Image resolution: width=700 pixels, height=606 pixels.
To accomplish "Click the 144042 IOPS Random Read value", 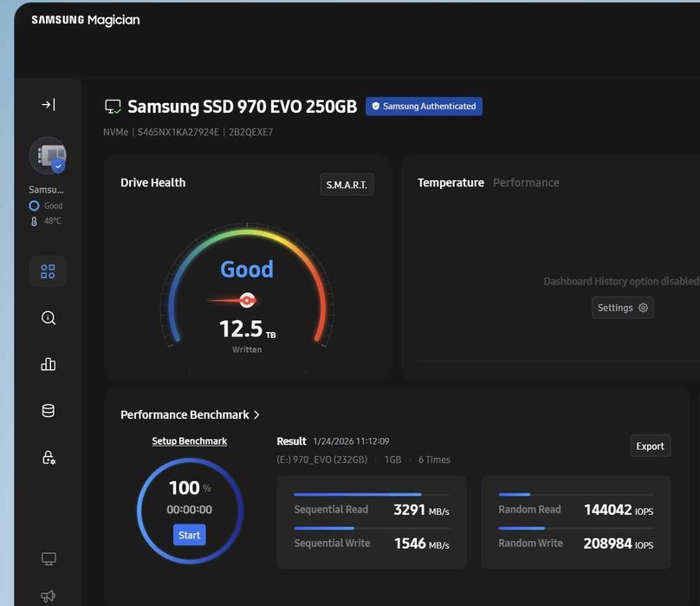I will [619, 510].
